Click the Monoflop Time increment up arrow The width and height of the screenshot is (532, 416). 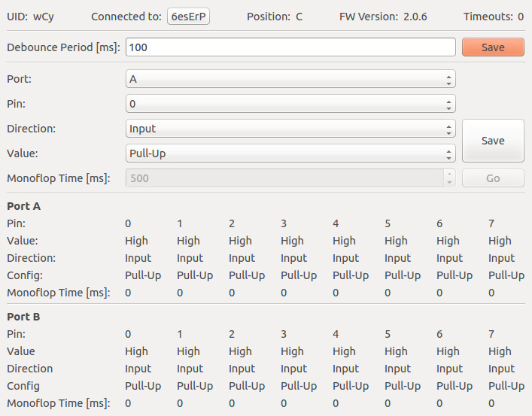point(449,174)
